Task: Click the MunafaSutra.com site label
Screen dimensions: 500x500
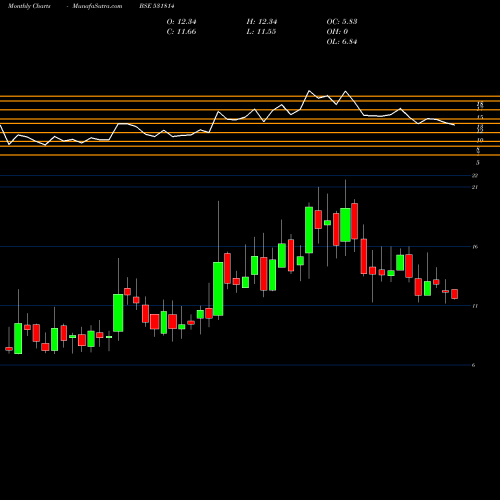Action: pyautogui.click(x=97, y=6)
